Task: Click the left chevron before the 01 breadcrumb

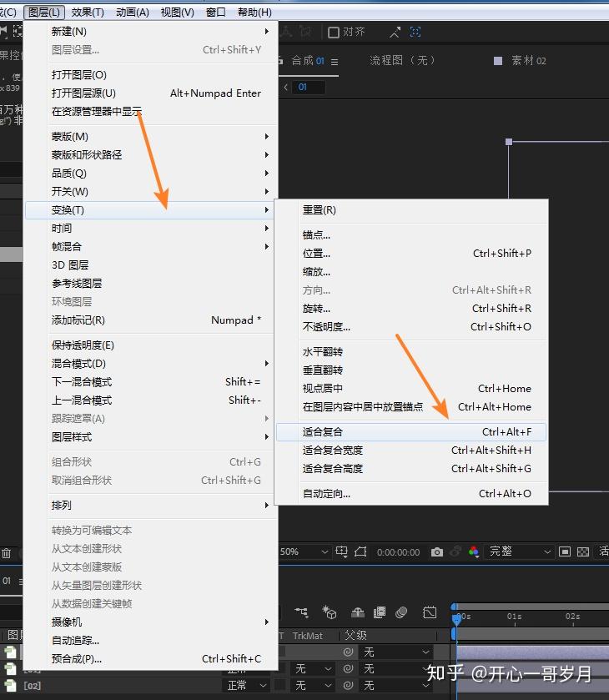Action: click(x=286, y=87)
